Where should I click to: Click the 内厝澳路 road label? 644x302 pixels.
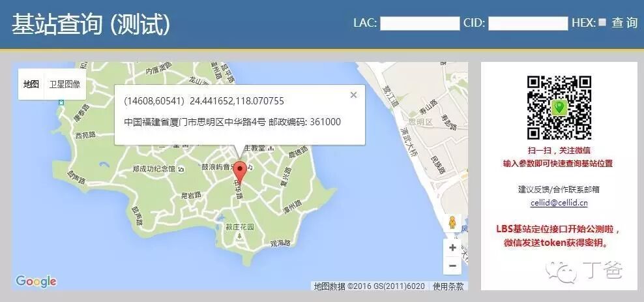(158, 68)
